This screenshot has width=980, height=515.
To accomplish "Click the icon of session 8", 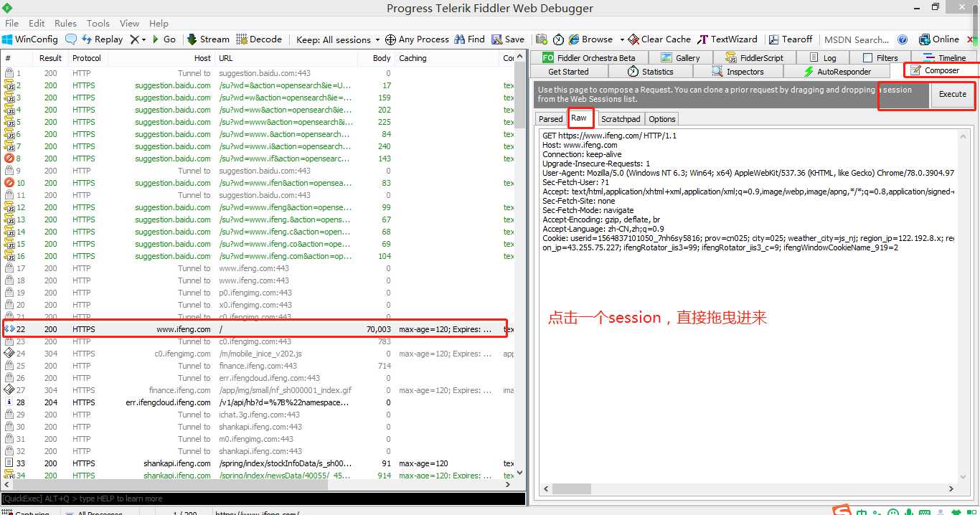I will (x=9, y=159).
